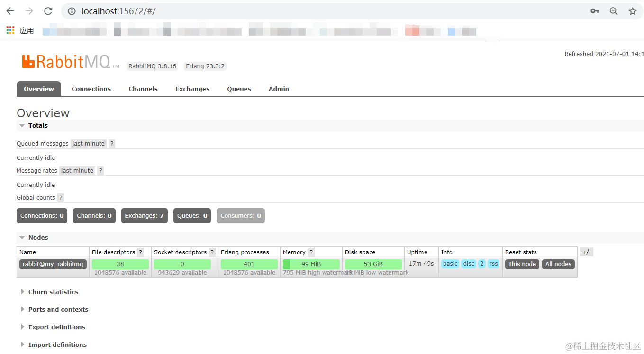Click the Disk space 53 GiB bar
This screenshot has width=644, height=354.
[x=373, y=264]
